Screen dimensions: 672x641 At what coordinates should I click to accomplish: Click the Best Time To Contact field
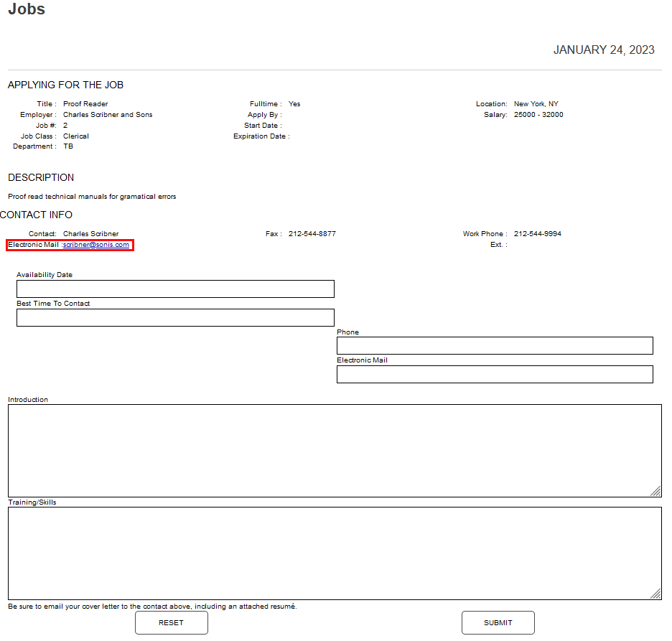point(175,317)
